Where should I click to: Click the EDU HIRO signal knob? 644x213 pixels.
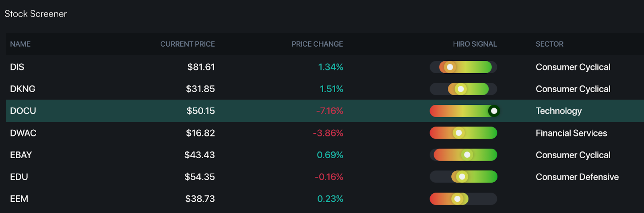point(462,177)
